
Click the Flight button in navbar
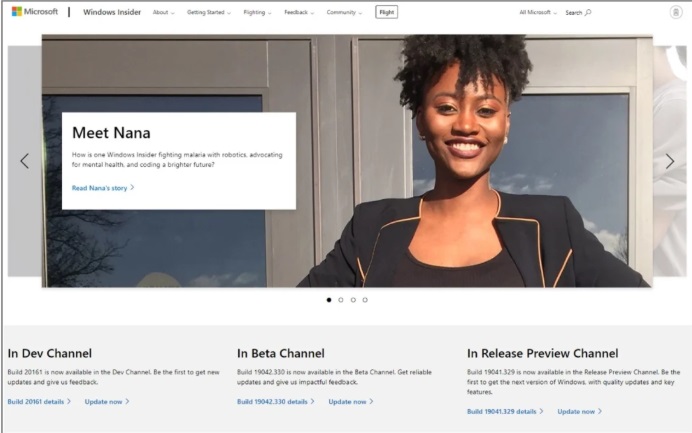[x=386, y=12]
